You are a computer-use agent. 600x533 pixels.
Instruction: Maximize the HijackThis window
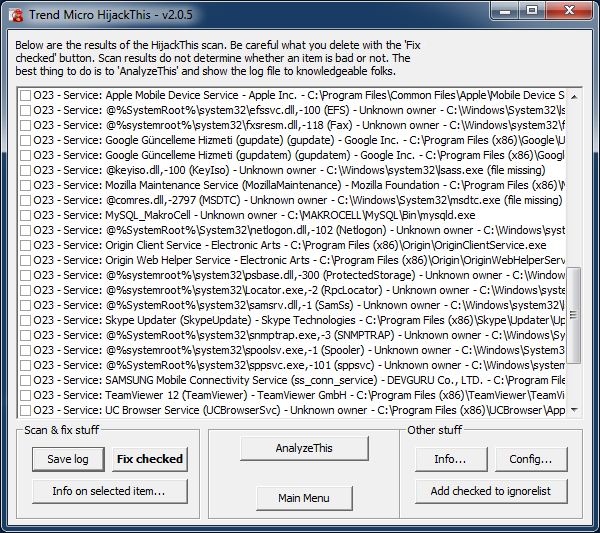point(532,11)
